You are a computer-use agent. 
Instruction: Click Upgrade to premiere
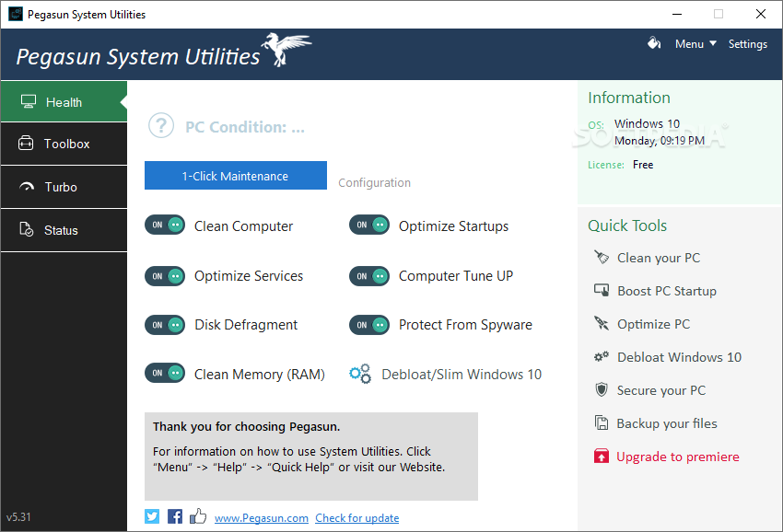pos(677,456)
